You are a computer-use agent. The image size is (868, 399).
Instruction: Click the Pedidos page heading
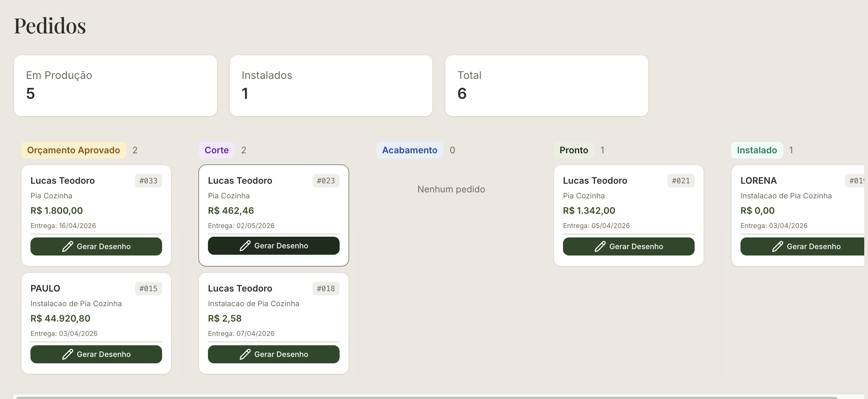pyautogui.click(x=50, y=26)
